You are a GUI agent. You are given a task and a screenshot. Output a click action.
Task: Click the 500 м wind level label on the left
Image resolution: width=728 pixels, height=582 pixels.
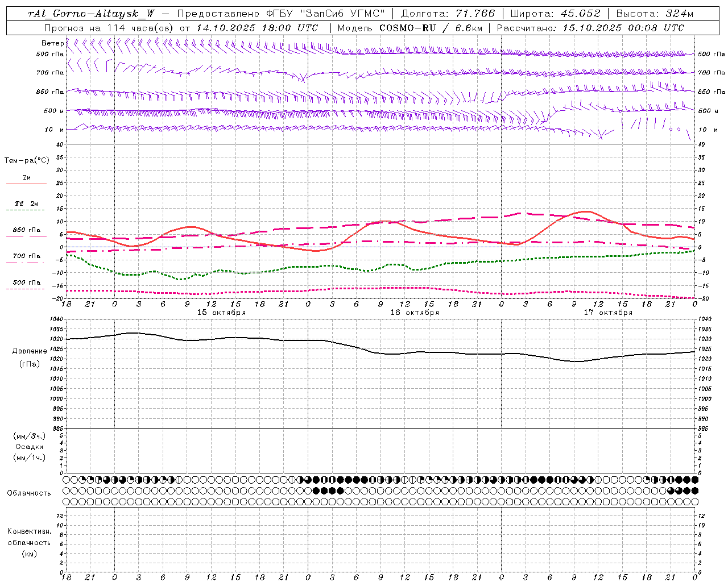54,111
